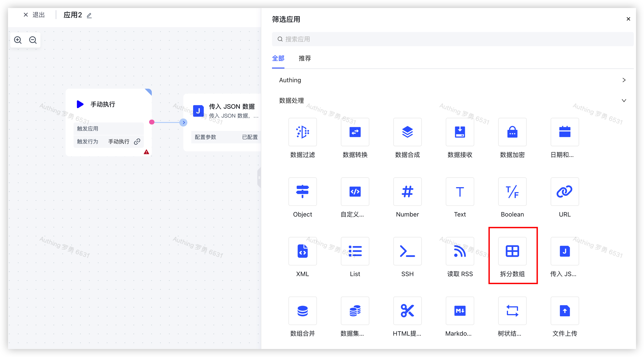Switch to the 推荐 tab

[x=304, y=58]
